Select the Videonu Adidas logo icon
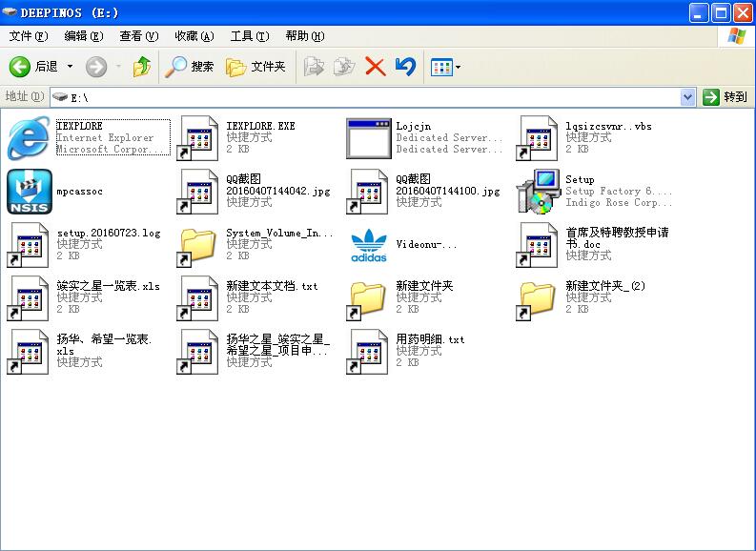 369,245
